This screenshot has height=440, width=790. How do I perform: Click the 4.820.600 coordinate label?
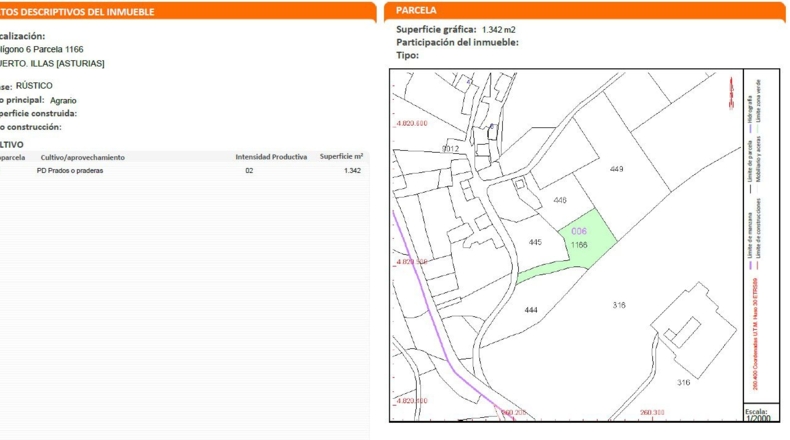412,123
